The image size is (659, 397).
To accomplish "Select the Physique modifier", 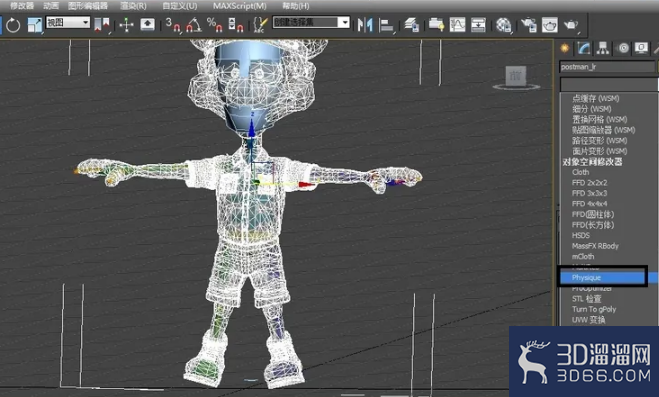I will click(602, 278).
